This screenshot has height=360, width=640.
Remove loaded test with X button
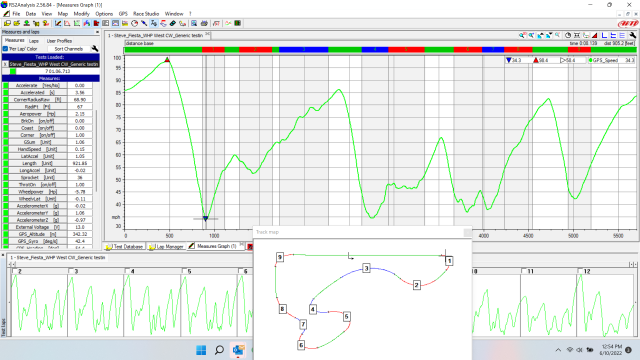coord(5,64)
